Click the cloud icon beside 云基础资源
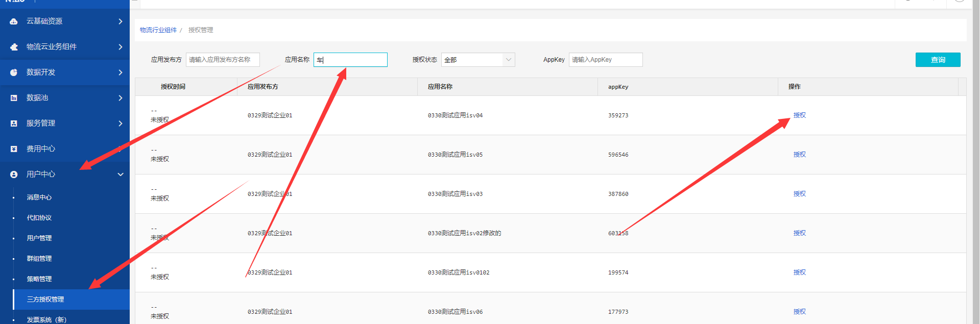The image size is (980, 324). point(14,21)
